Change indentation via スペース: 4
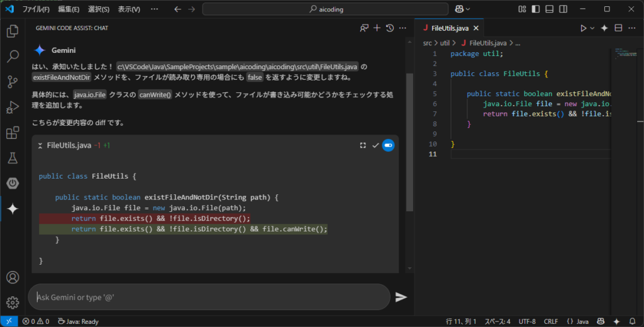 click(x=497, y=321)
